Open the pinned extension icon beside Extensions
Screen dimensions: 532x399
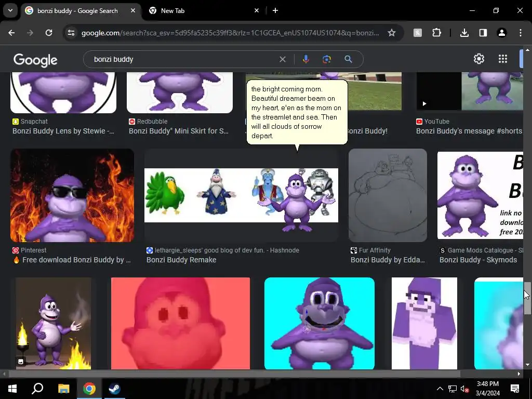click(x=418, y=33)
